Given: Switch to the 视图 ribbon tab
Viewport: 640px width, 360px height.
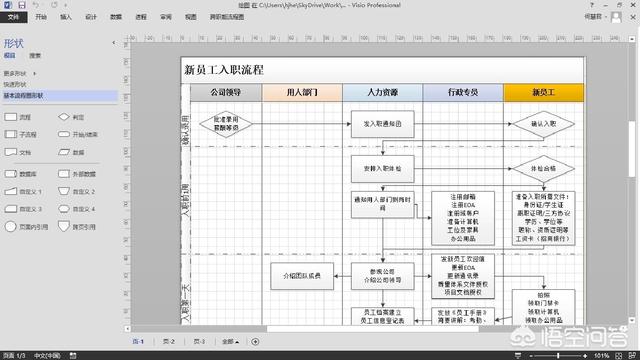Looking at the screenshot, I should click(x=191, y=17).
